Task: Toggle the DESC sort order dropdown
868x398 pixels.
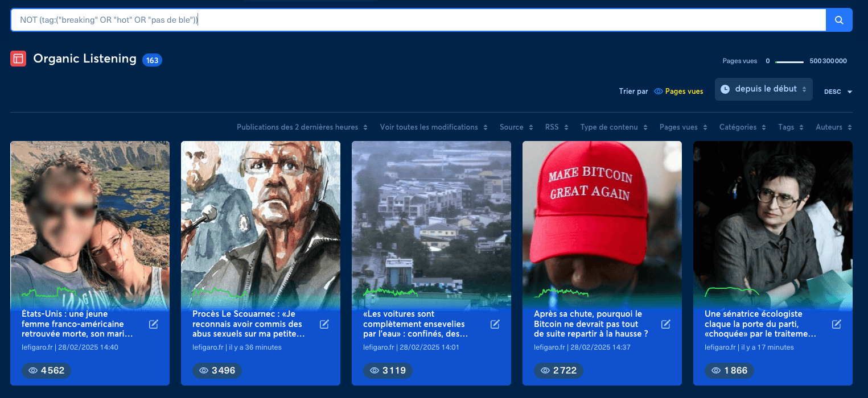Action: tap(838, 92)
